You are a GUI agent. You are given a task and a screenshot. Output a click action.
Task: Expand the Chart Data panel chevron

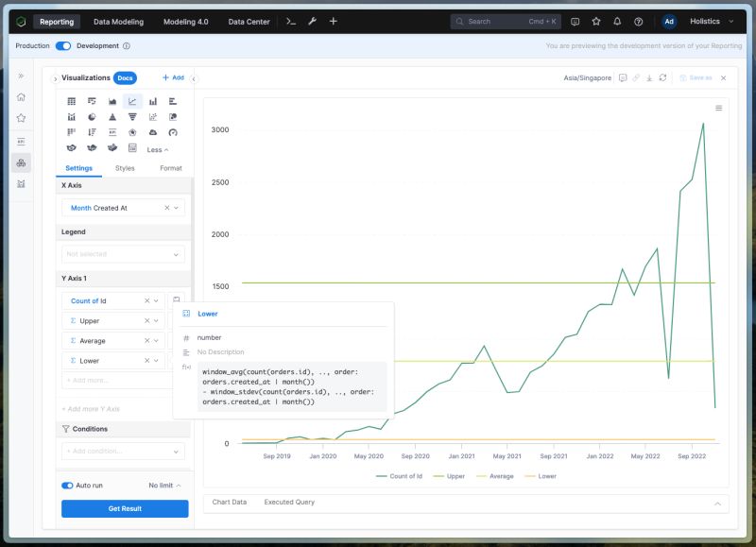pos(717,504)
